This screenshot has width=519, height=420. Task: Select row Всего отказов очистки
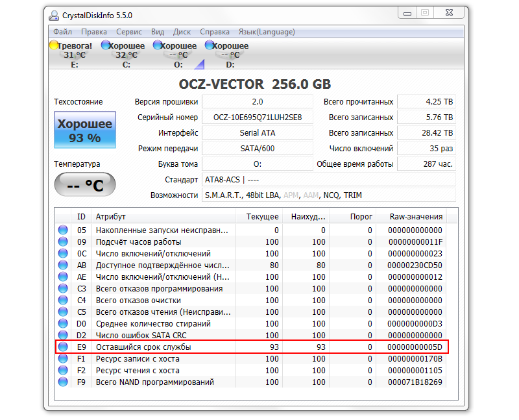(x=252, y=300)
